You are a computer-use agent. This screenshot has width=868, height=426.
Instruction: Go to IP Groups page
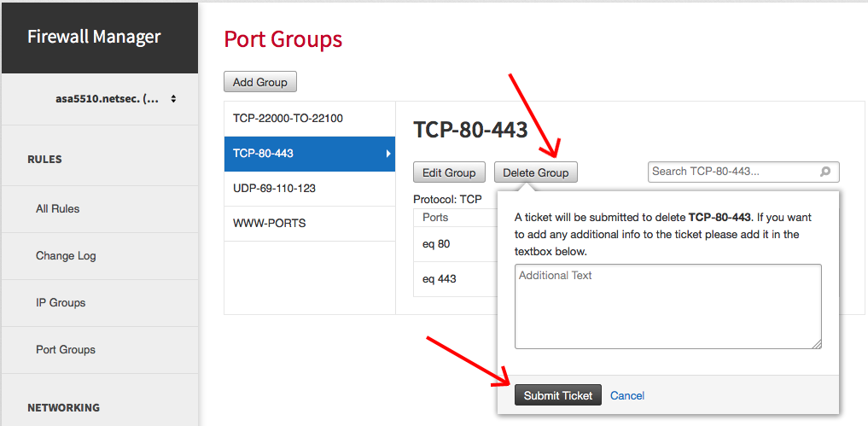pos(61,302)
